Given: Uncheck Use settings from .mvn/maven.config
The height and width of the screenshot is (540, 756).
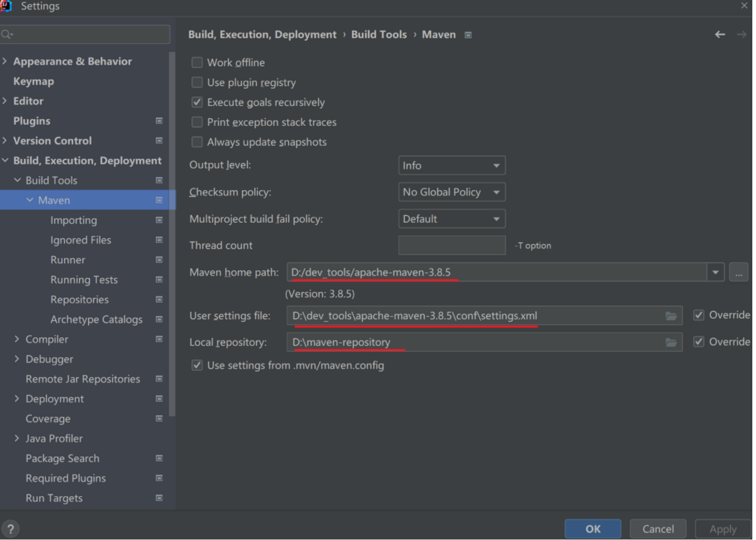Looking at the screenshot, I should click(197, 365).
